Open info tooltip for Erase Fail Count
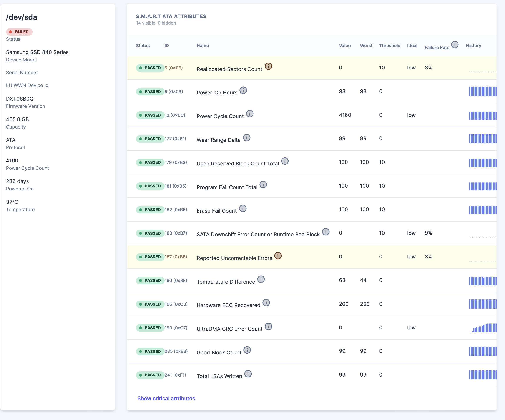Screen dimensions: 505x420 point(243,208)
